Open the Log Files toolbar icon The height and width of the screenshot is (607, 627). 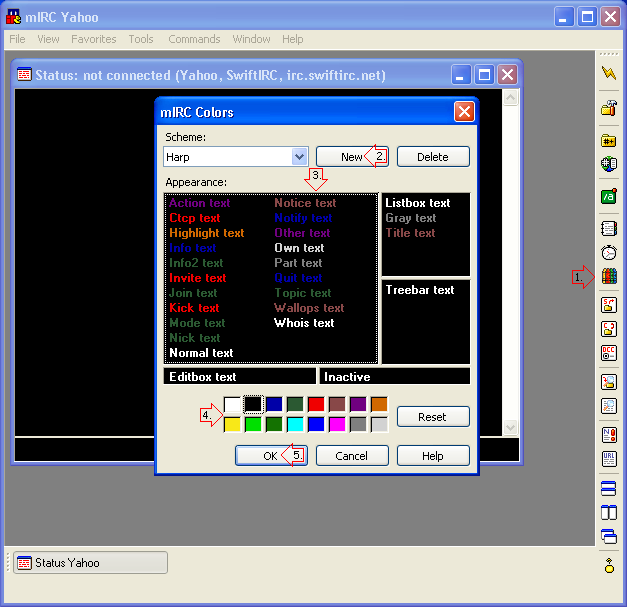pyautogui.click(x=609, y=406)
